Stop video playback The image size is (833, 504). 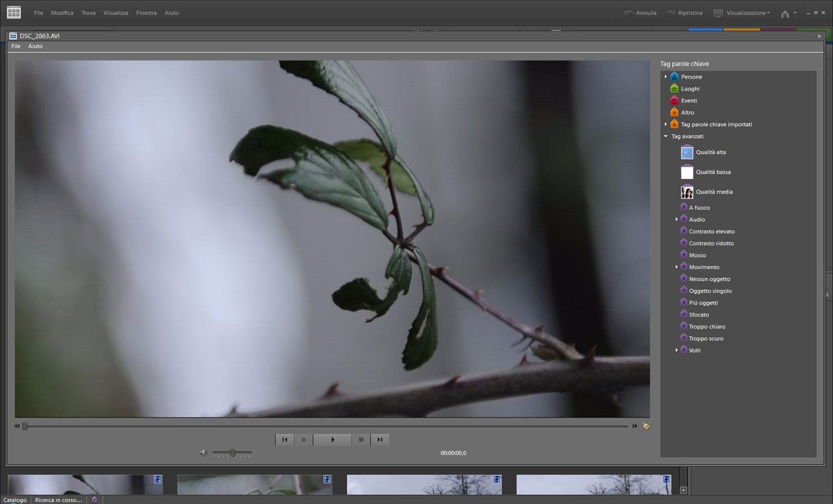pos(361,440)
